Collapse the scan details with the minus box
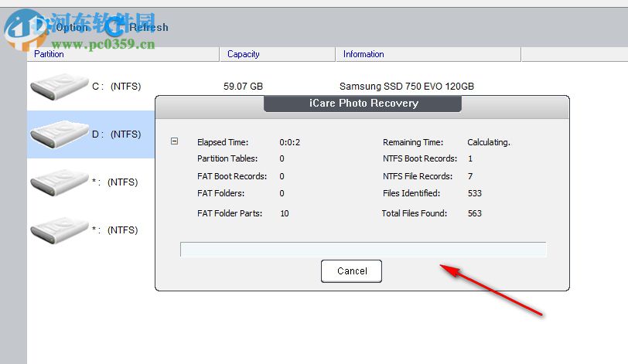 [x=174, y=141]
